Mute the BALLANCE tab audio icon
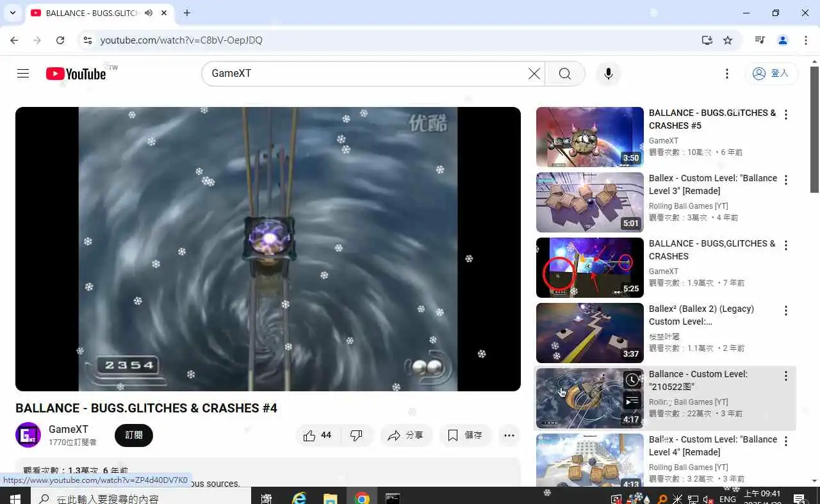The image size is (820, 504). point(149,13)
